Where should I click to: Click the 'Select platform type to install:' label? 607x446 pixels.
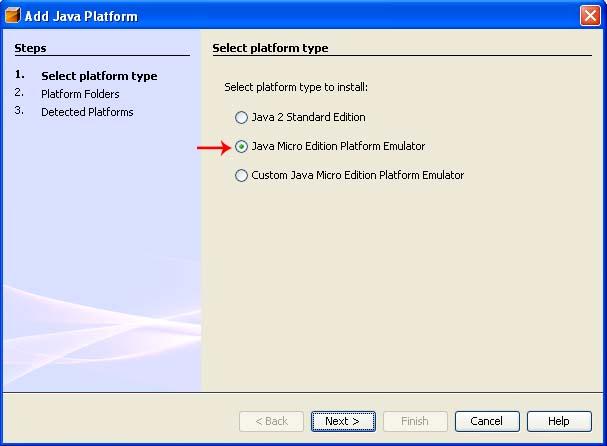(x=296, y=88)
